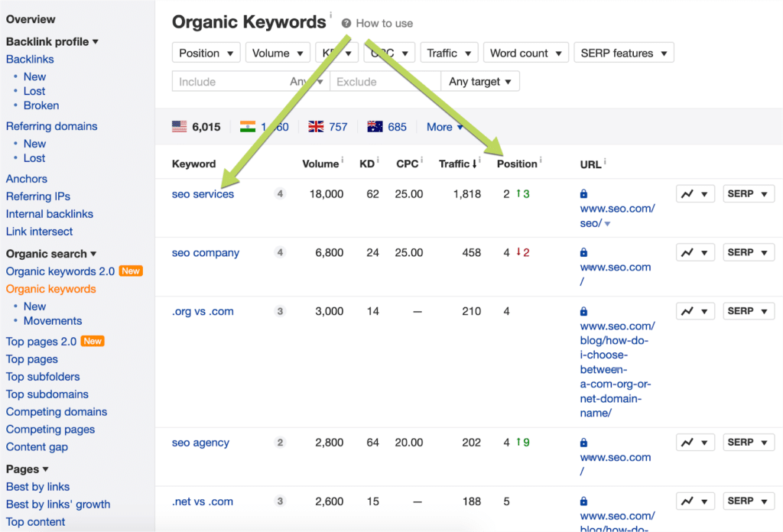Screen dimensions: 783x532
Task: Click SERP features badge 3 for .net vs .com
Action: [280, 501]
